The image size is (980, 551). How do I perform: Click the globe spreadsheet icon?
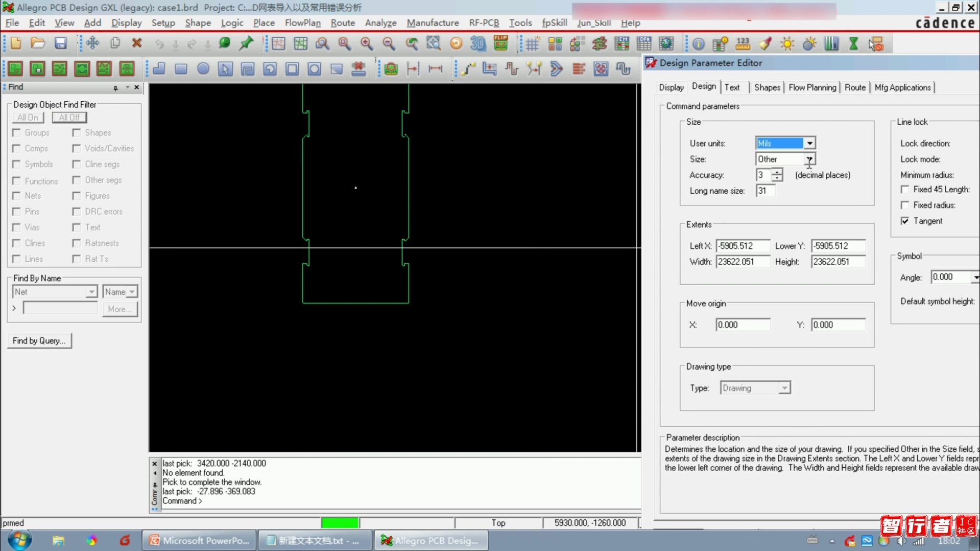(666, 44)
